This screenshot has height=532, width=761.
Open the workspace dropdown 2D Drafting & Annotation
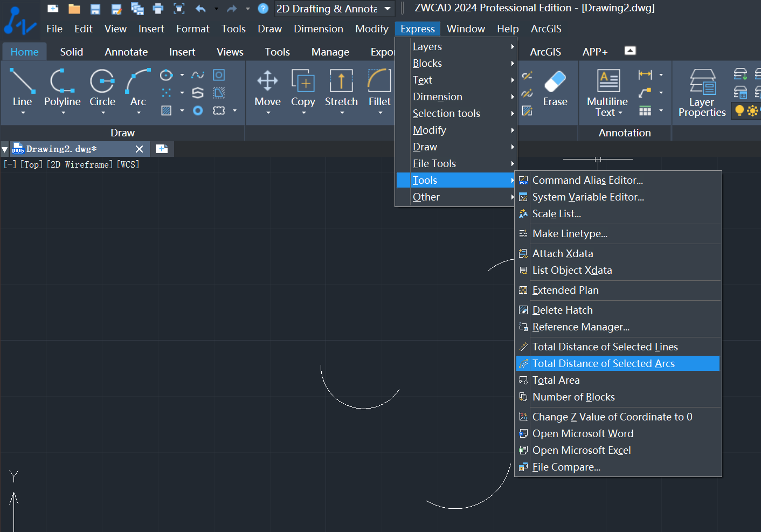(x=334, y=9)
